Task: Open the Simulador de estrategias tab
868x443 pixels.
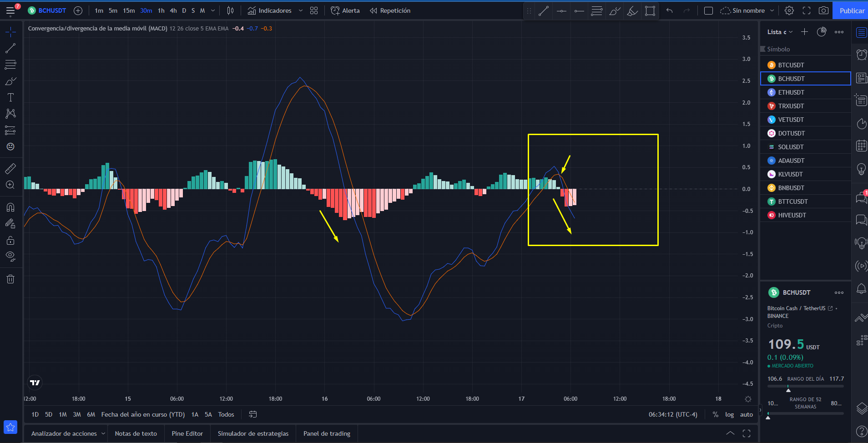Action: [x=253, y=433]
